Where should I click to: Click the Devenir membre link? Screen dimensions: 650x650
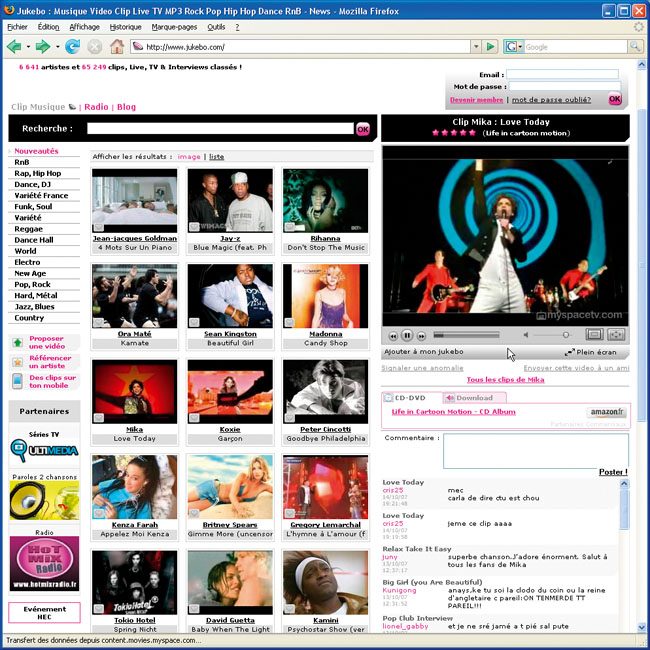point(476,100)
